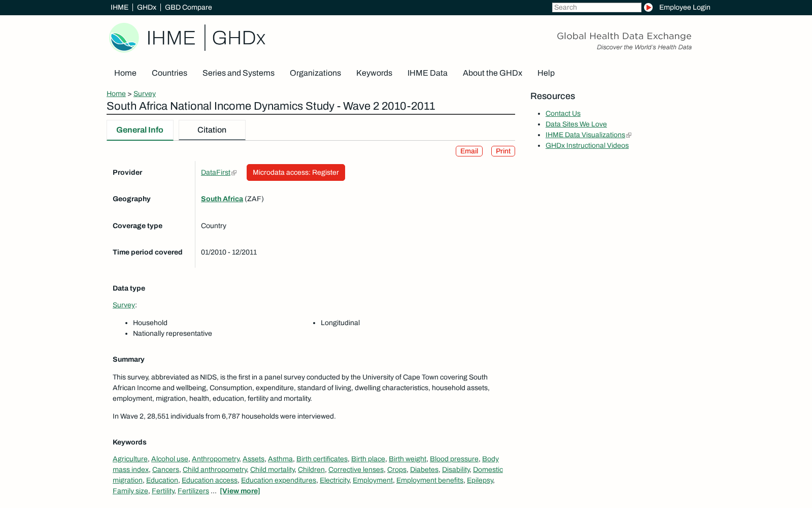Image resolution: width=812 pixels, height=508 pixels.
Task: Click the IHME logo emblem
Action: (124, 38)
